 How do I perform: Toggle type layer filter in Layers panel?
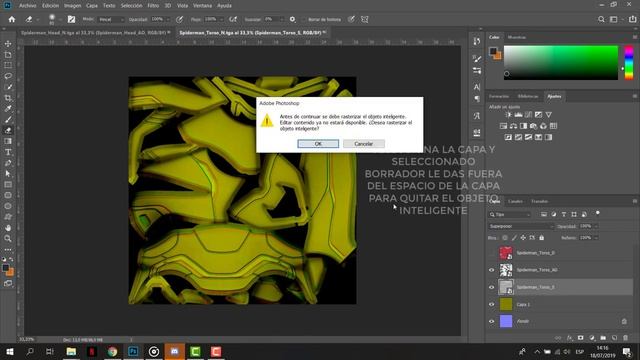click(x=564, y=214)
